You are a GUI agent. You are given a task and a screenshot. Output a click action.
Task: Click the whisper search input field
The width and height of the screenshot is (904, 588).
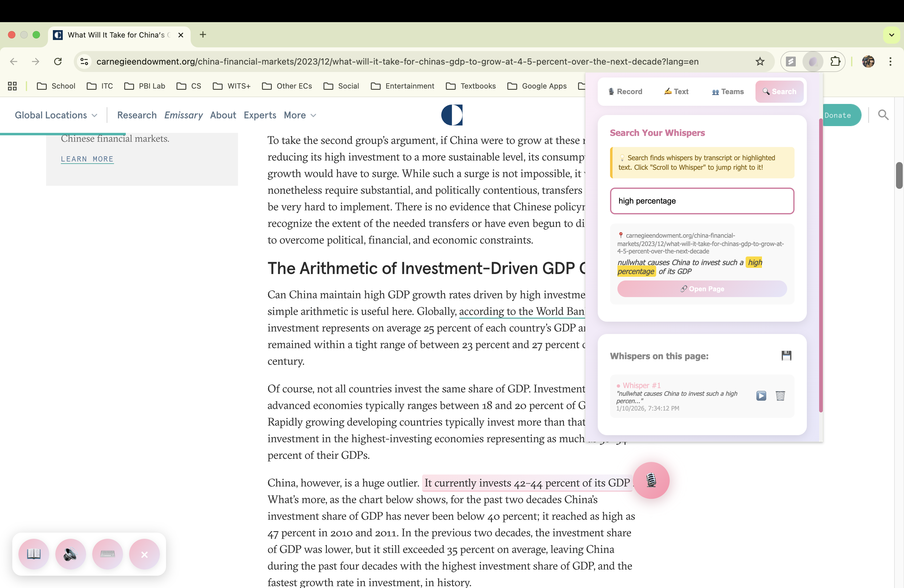[702, 201]
